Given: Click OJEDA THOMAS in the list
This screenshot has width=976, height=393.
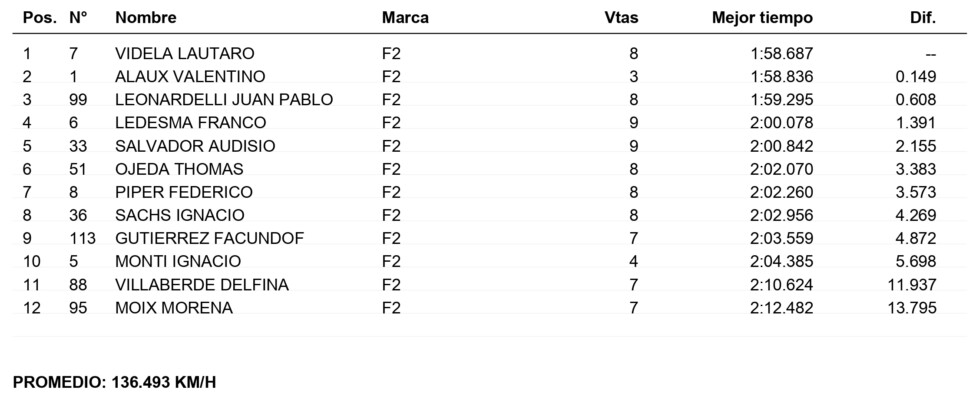Looking at the screenshot, I should pyautogui.click(x=179, y=169).
